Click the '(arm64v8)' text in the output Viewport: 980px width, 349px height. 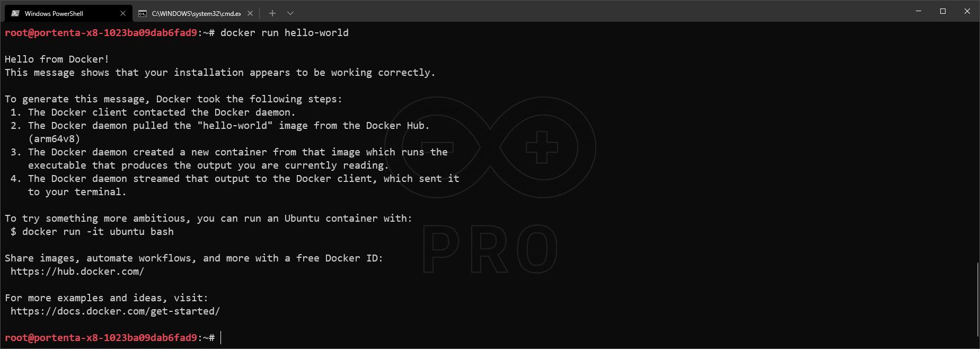click(54, 139)
